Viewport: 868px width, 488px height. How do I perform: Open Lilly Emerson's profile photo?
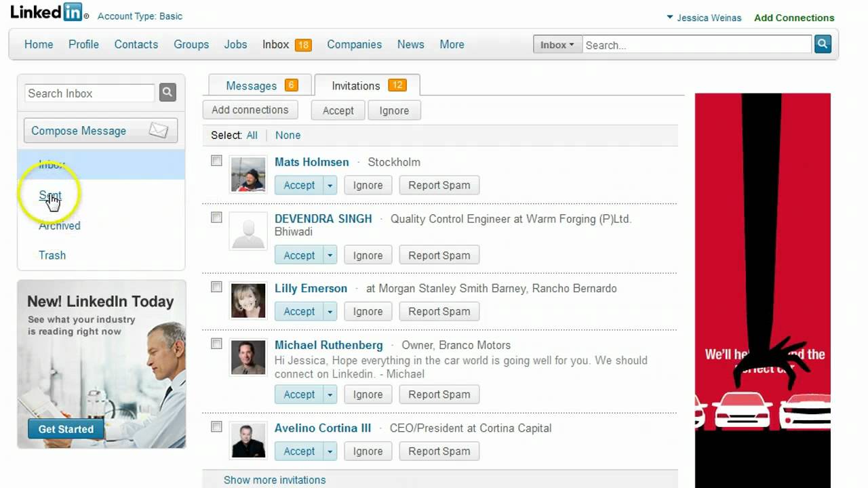(248, 301)
